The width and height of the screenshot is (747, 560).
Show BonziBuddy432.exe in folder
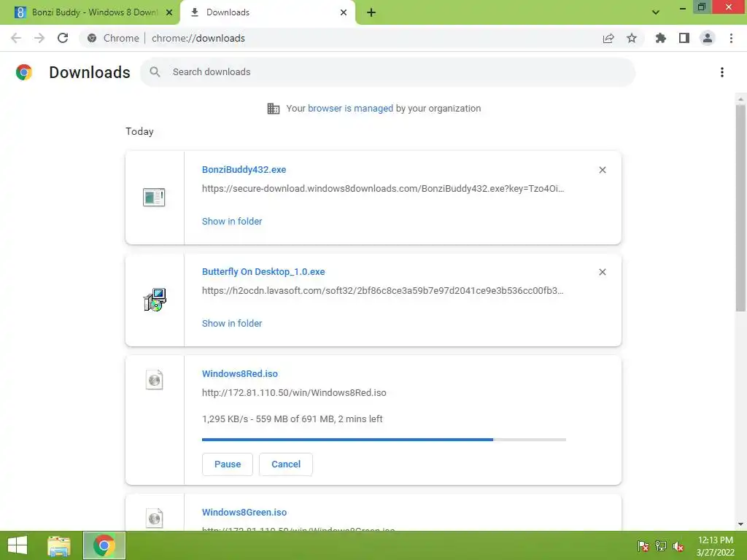232,222
